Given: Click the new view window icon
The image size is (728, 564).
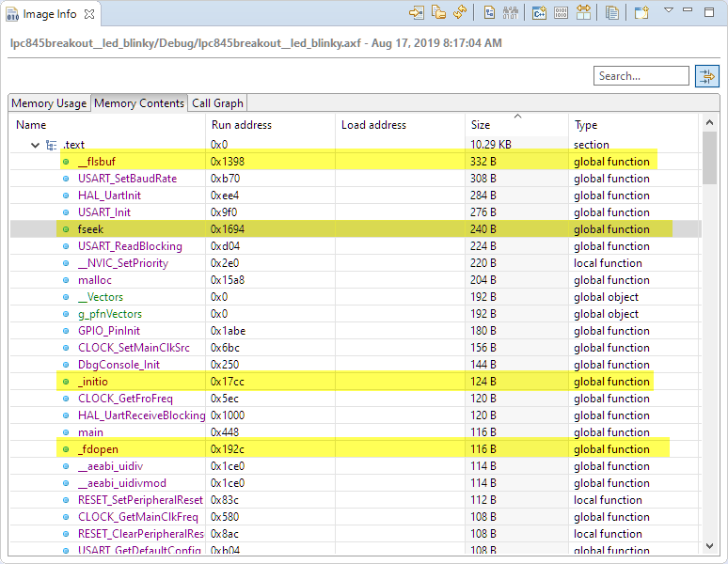Looking at the screenshot, I should point(641,12).
